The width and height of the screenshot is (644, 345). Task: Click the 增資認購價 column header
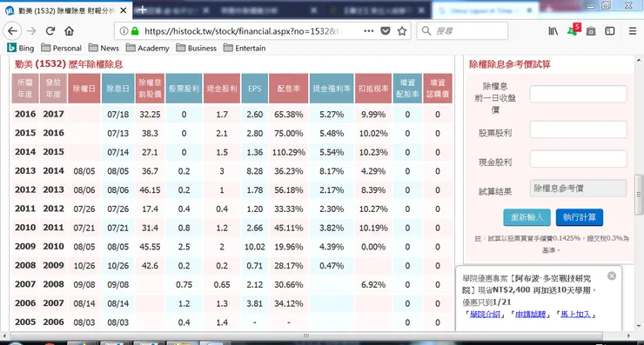(x=438, y=88)
